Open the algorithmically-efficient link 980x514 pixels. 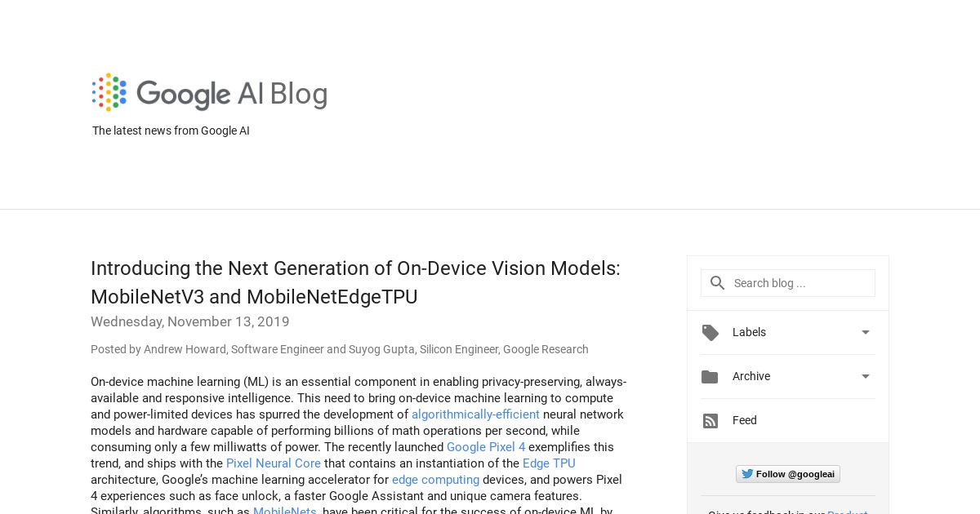tap(475, 414)
